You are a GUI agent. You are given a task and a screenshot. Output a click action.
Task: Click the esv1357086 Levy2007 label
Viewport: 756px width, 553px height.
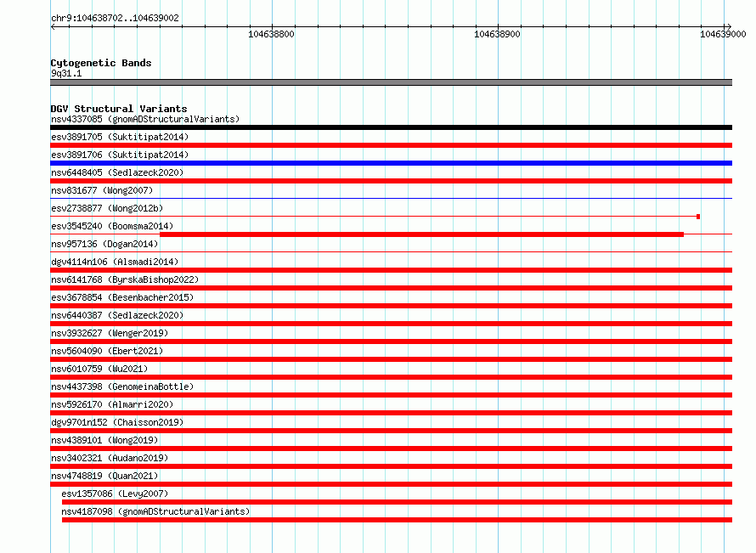pyautogui.click(x=115, y=494)
